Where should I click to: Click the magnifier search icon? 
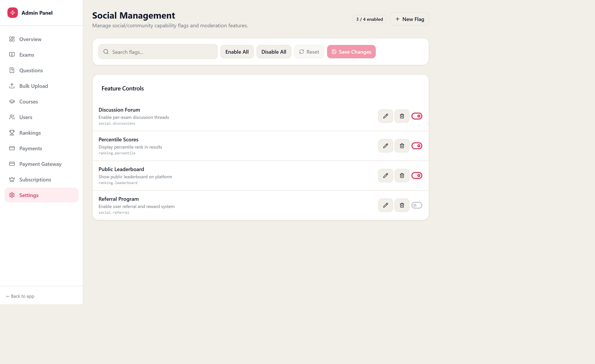point(106,52)
